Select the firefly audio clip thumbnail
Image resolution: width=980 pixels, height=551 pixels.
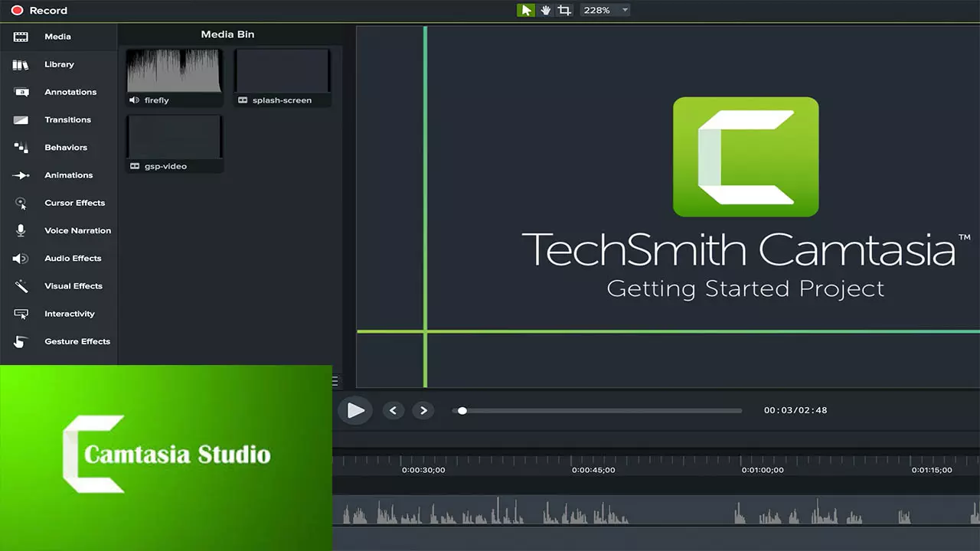coord(174,71)
